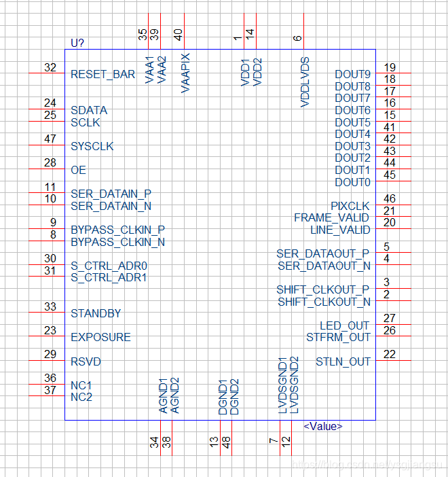The image size is (448, 477).
Task: Click the STANDBY pin label
Action: click(96, 313)
